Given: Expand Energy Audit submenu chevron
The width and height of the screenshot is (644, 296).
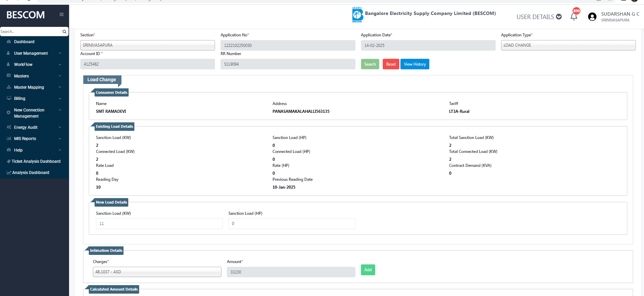Looking at the screenshot, I should [x=60, y=127].
